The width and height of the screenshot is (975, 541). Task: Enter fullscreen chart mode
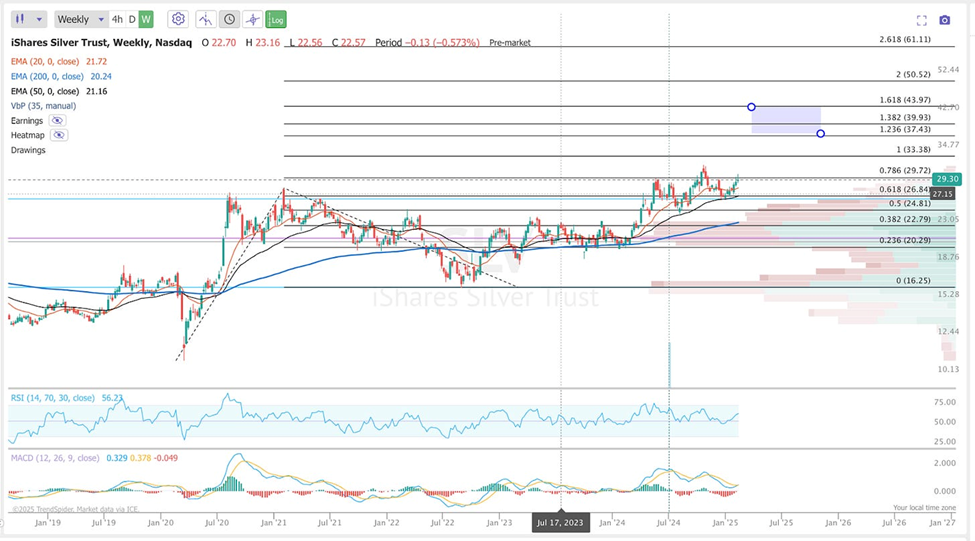922,21
